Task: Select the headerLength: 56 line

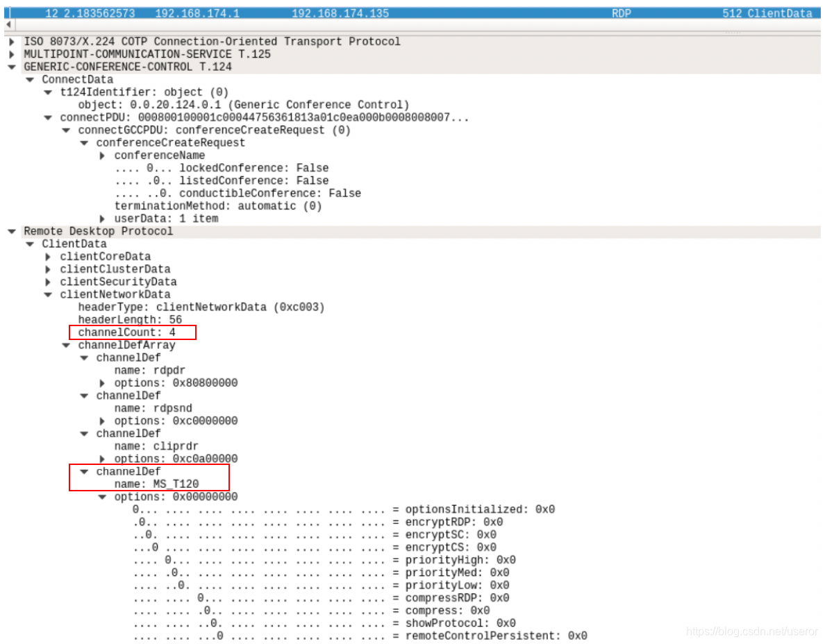Action: (130, 320)
